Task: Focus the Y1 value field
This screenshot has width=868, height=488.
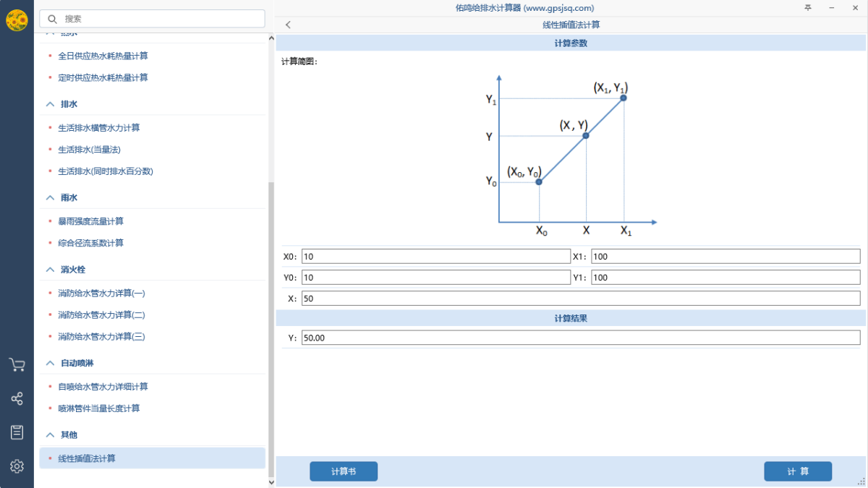Action: click(726, 278)
